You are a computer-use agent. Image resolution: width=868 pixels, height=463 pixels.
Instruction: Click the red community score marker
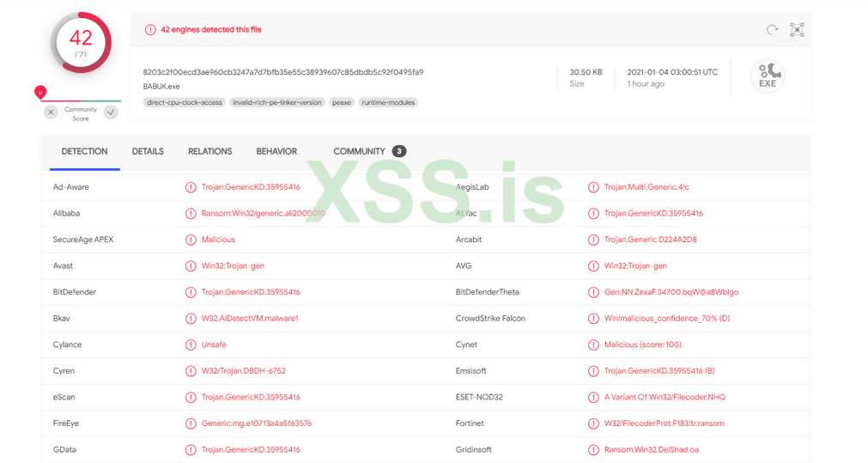tap(40, 92)
